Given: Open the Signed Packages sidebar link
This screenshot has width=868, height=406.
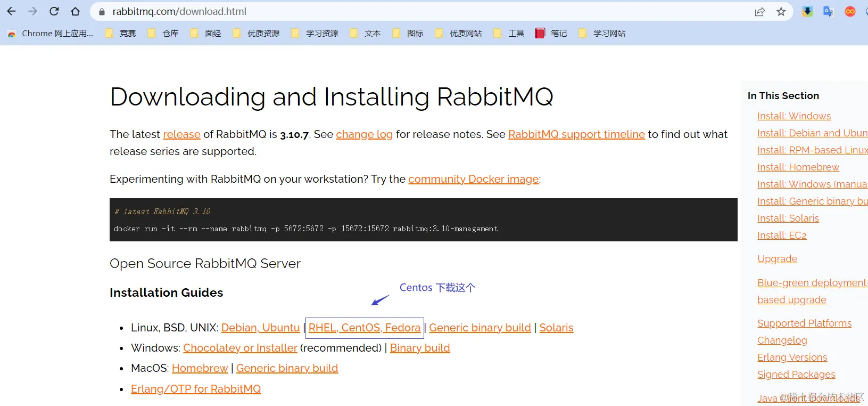Looking at the screenshot, I should 796,375.
